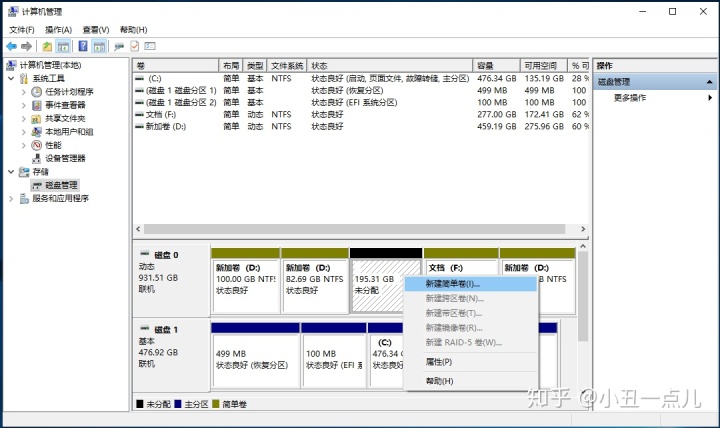Select 共享文件夹 in the tree
This screenshot has width=720, height=428.
[65, 118]
